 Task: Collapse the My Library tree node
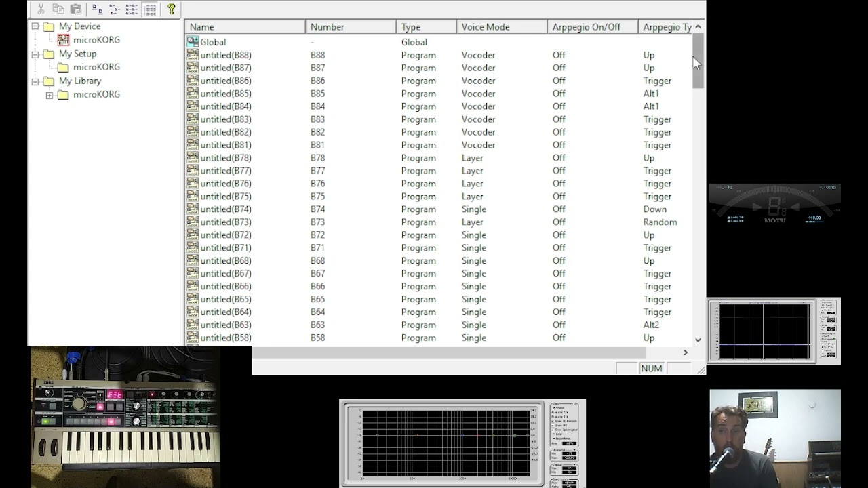(x=35, y=81)
